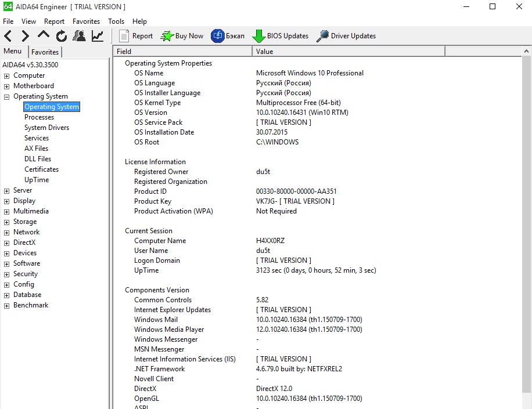Expand the Security tree node
Screen dimensions: 532x409
[6, 274]
